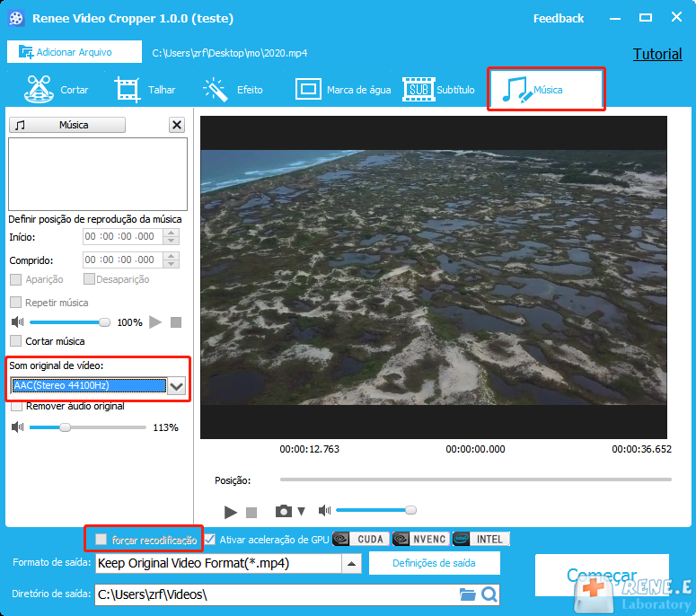Click the Posição seek bar
This screenshot has width=696, height=616.
coord(475,480)
